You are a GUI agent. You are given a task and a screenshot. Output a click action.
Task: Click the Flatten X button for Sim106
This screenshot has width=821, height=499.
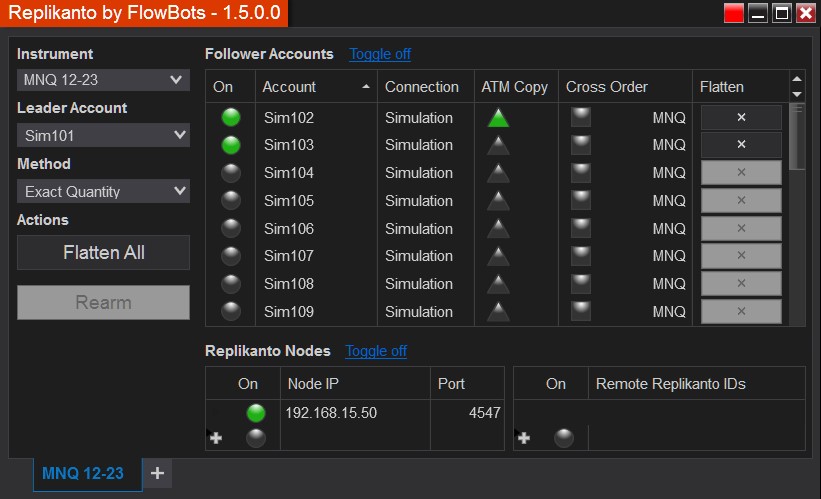[x=741, y=228]
